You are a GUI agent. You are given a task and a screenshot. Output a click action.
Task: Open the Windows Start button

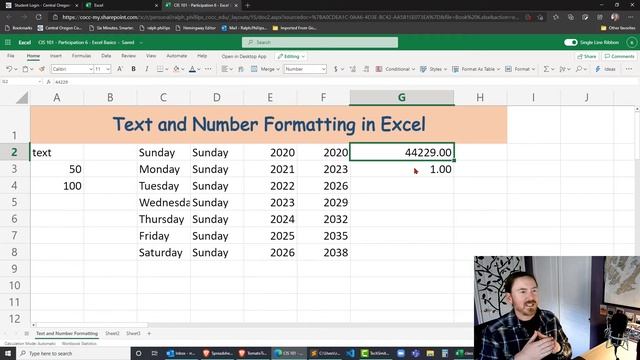8,353
